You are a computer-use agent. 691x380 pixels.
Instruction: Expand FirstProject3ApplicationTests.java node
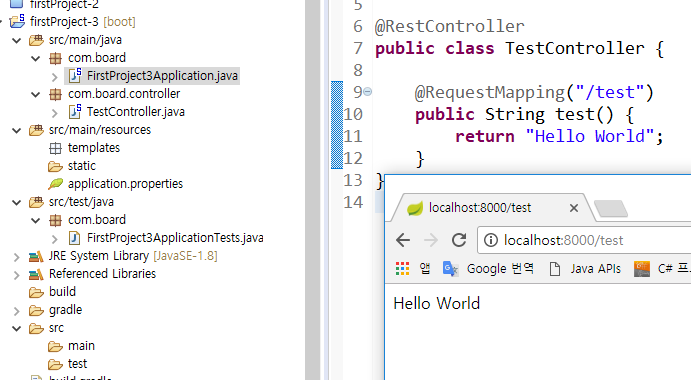(55, 239)
